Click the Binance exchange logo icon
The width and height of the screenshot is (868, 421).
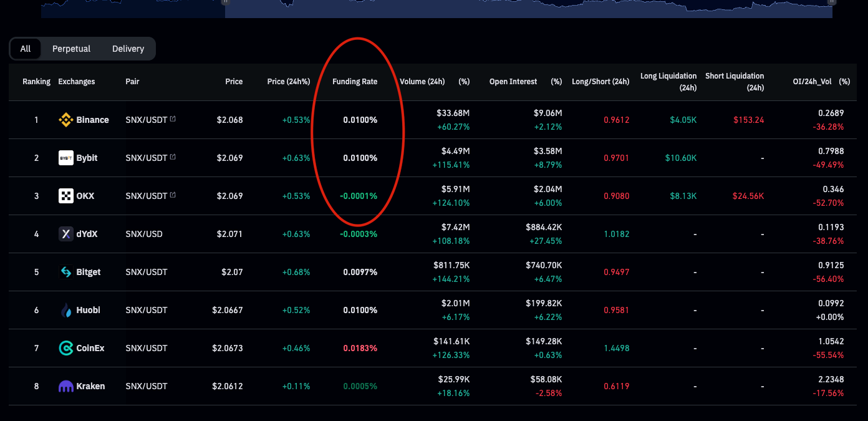coord(65,120)
